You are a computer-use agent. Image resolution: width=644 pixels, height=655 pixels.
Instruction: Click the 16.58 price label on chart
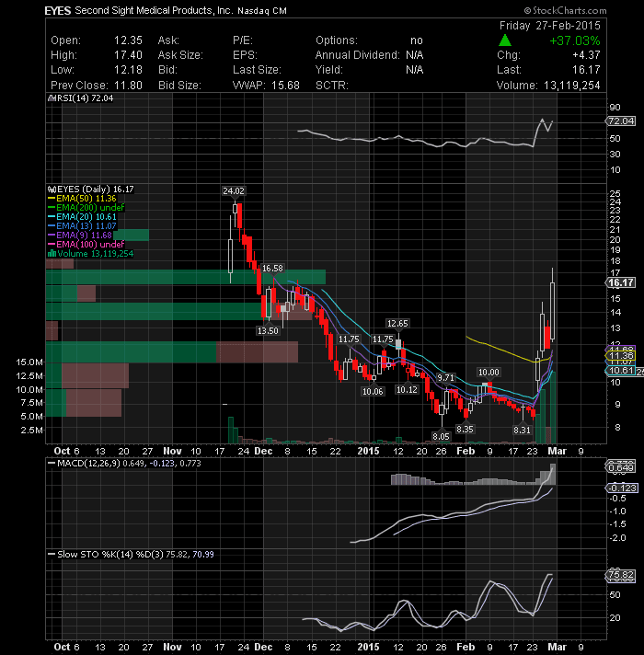pyautogui.click(x=272, y=269)
